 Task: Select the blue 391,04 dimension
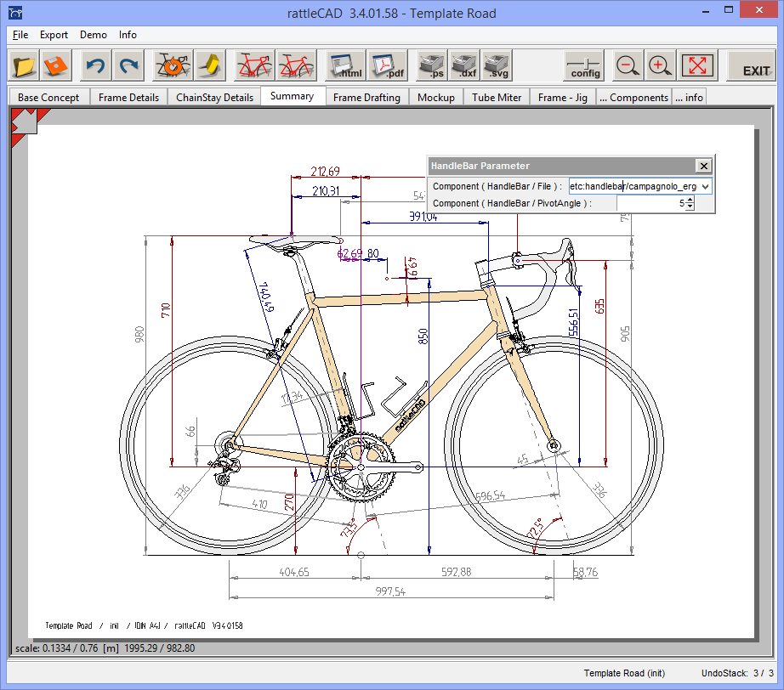coord(423,217)
